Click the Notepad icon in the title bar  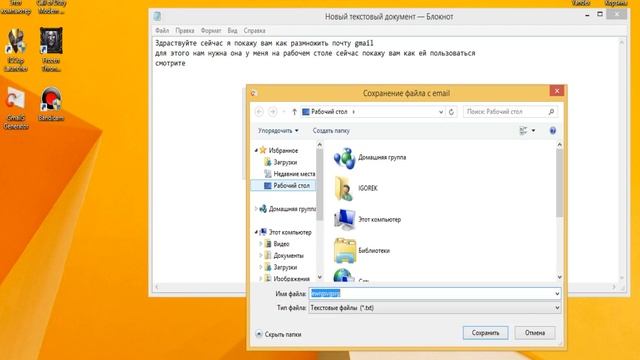click(x=157, y=16)
